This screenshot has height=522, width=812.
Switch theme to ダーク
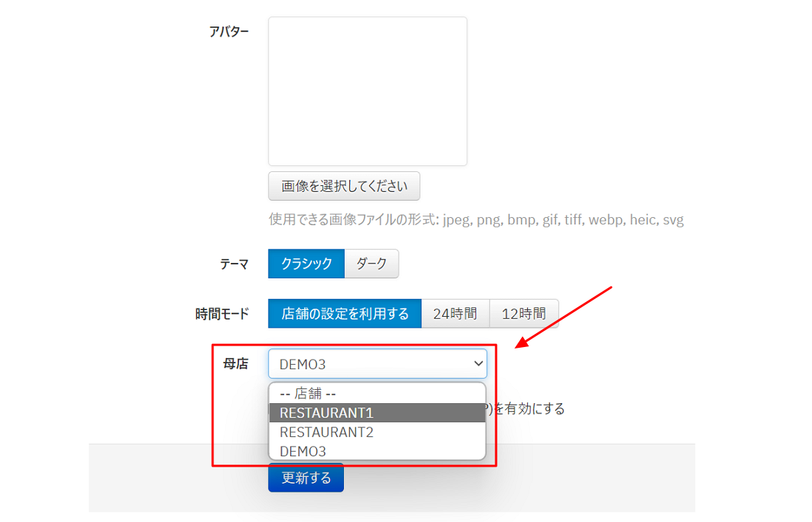point(371,264)
